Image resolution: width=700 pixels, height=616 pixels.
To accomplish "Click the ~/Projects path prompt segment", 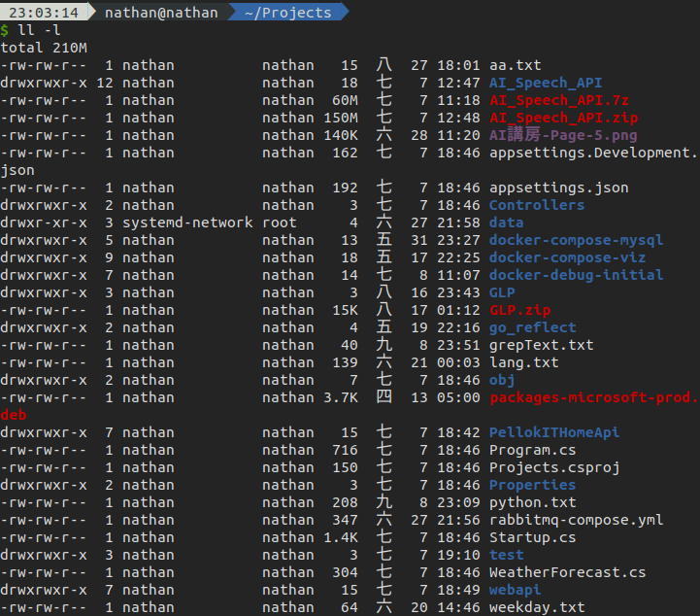I will pyautogui.click(x=288, y=13).
